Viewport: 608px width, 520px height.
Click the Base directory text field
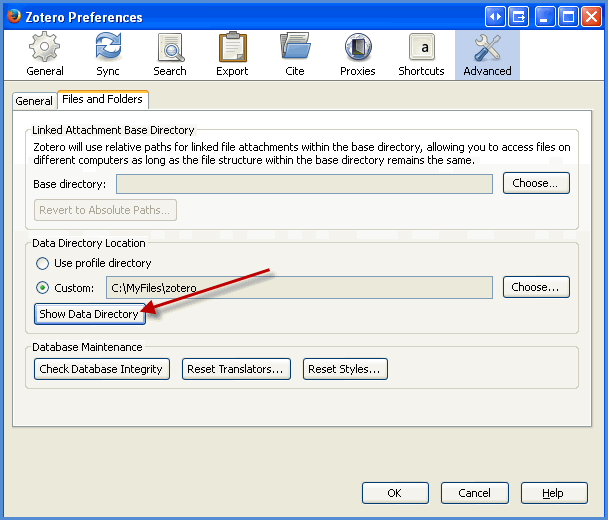304,184
